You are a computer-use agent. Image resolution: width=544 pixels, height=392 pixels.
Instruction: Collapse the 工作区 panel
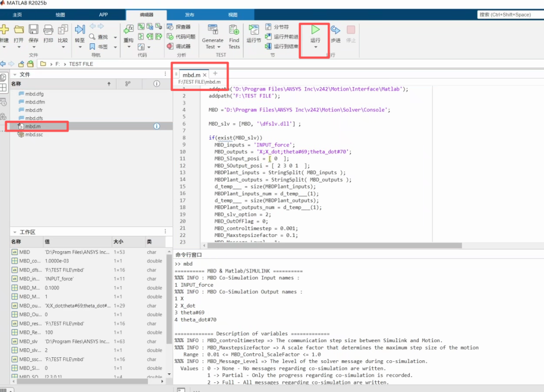(15, 232)
